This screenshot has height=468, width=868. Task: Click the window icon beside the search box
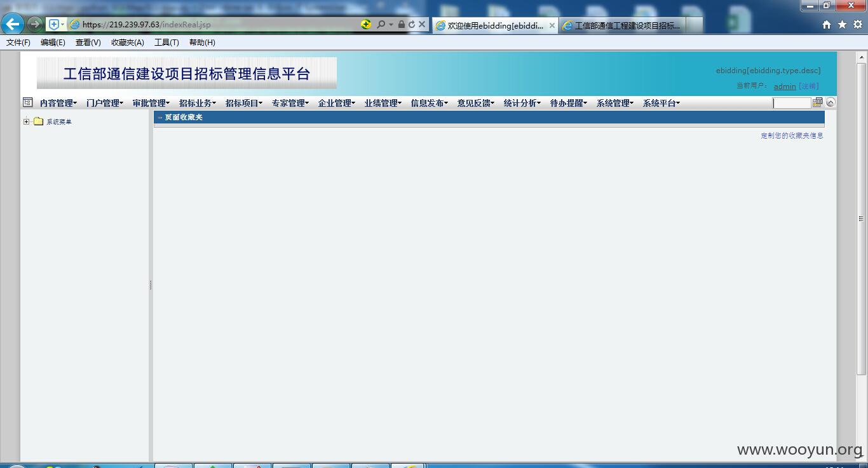(x=817, y=102)
